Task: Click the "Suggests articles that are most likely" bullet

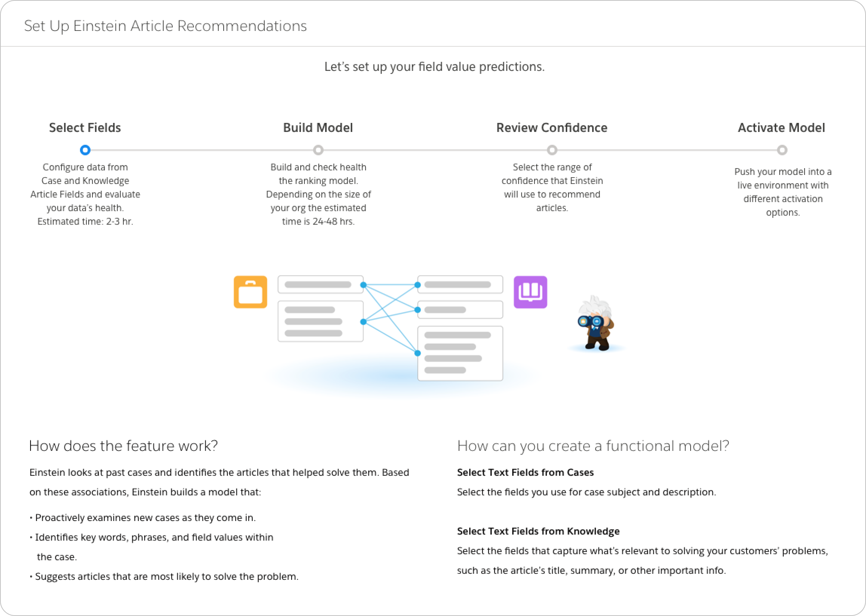Action: (x=164, y=576)
